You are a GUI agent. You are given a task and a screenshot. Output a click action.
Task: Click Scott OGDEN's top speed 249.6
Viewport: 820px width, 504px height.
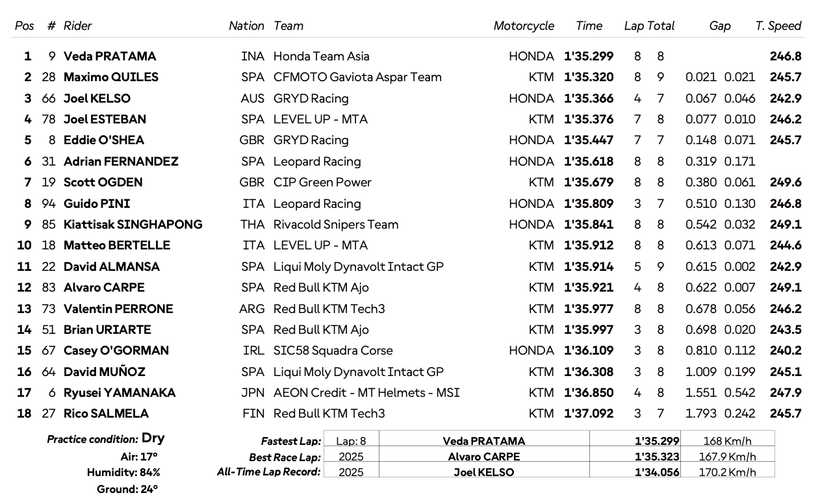[786, 183]
